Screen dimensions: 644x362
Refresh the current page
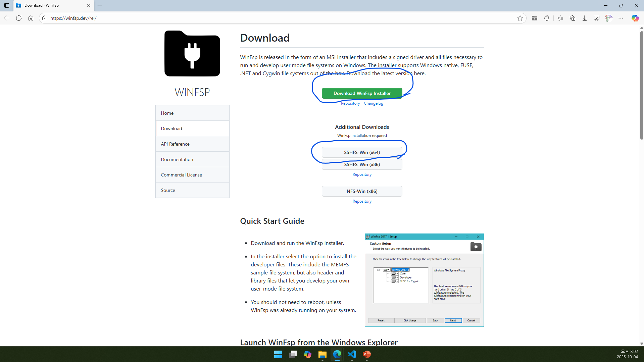click(x=19, y=18)
